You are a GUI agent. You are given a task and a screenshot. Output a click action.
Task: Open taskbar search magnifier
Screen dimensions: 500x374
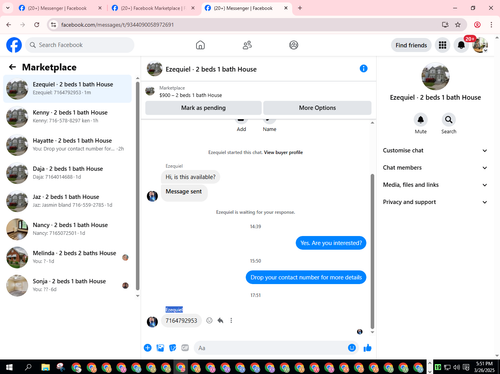(28, 367)
